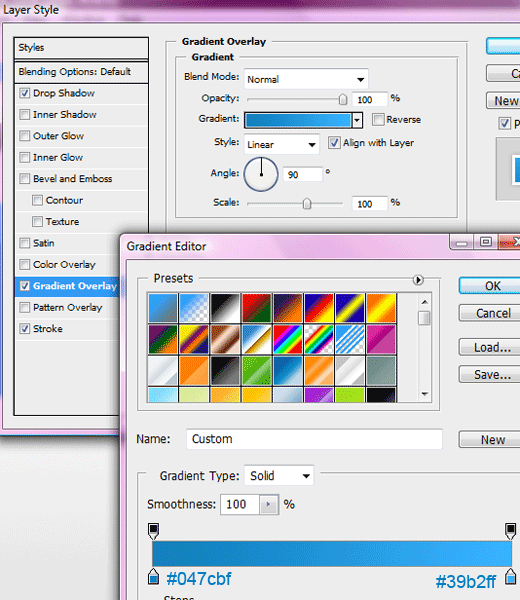Select the left color stop #047cbf
520x600 pixels.
[153, 576]
